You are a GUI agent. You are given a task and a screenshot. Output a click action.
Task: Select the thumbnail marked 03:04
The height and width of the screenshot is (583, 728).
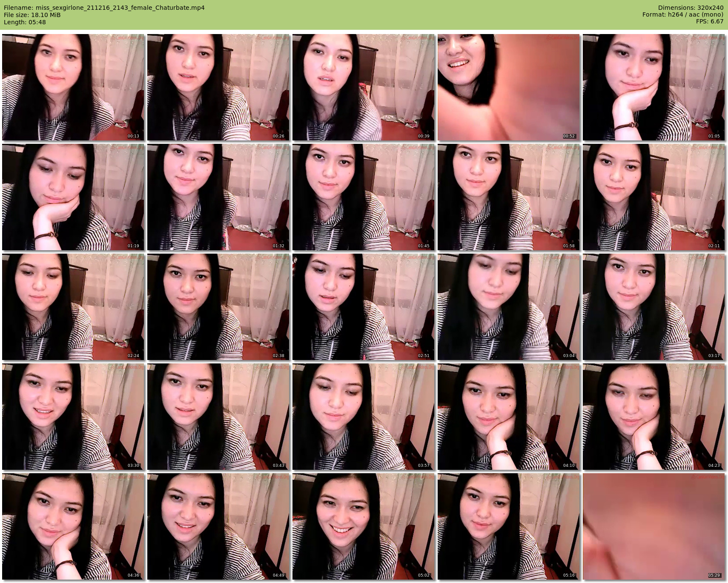click(x=509, y=307)
